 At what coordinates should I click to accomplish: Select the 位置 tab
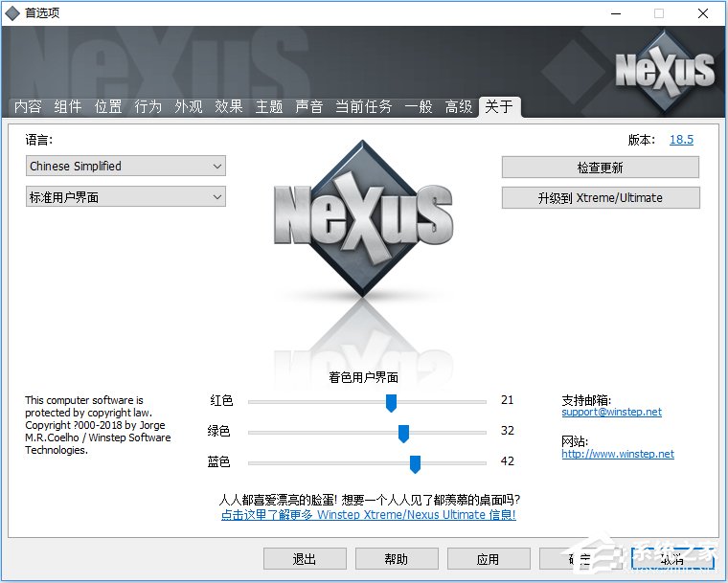tap(108, 107)
